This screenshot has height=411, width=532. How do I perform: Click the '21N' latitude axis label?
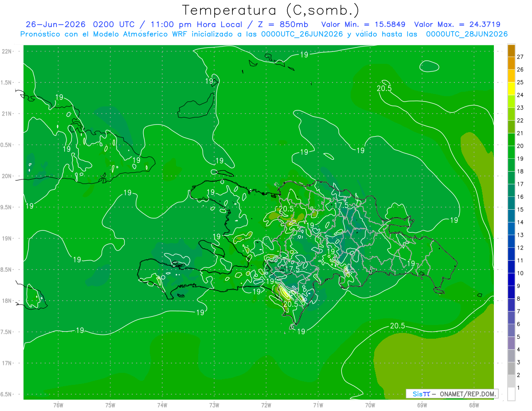pyautogui.click(x=8, y=114)
